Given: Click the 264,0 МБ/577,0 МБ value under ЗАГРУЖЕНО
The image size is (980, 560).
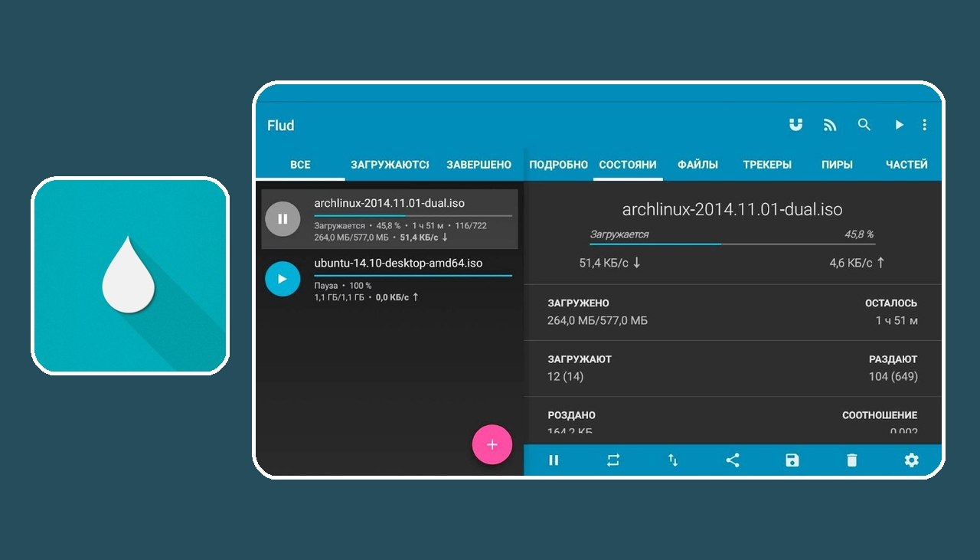Looking at the screenshot, I should [597, 320].
